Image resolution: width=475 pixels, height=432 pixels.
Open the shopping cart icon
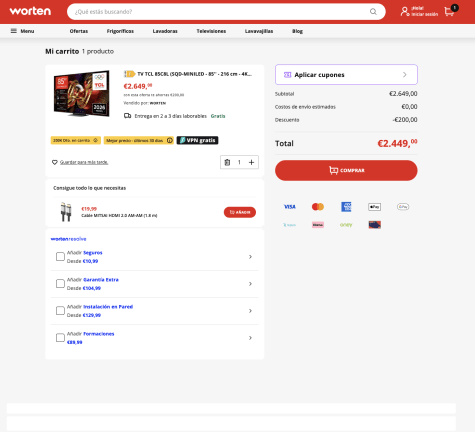coord(449,12)
